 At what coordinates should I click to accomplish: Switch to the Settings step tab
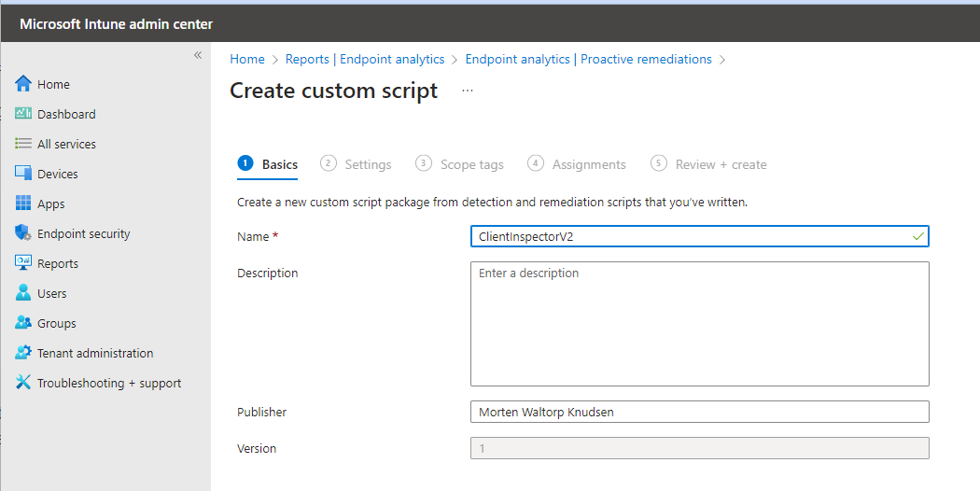[367, 164]
